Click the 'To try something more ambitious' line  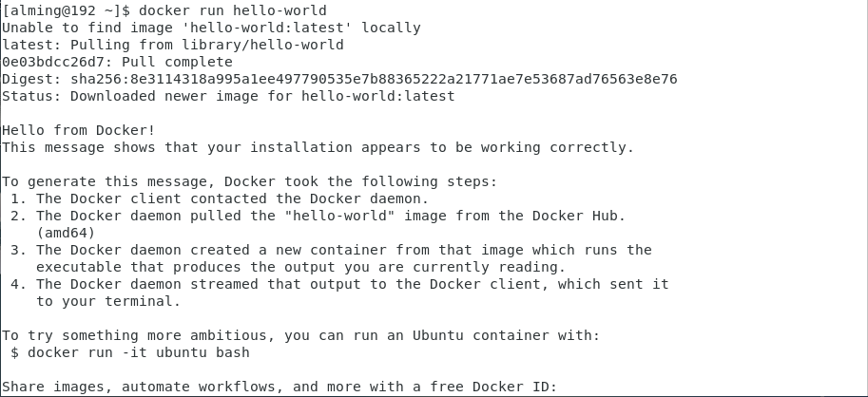(300, 335)
